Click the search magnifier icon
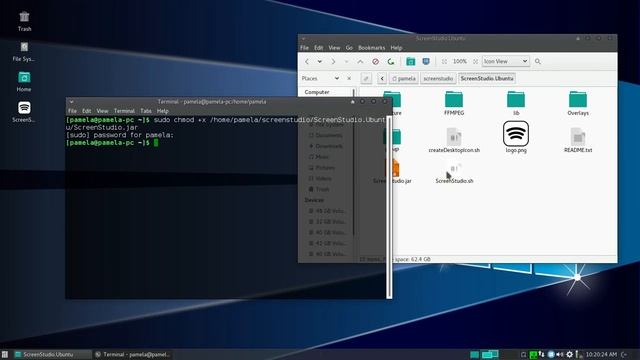Screen dimensions: 640x360 [538, 61]
